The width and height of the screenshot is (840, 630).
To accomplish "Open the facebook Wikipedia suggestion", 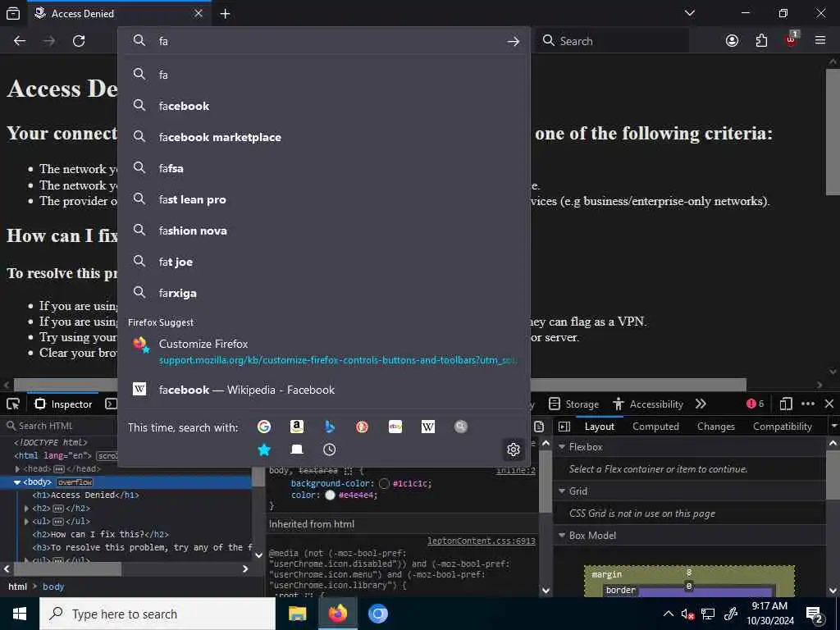I will coord(324,390).
